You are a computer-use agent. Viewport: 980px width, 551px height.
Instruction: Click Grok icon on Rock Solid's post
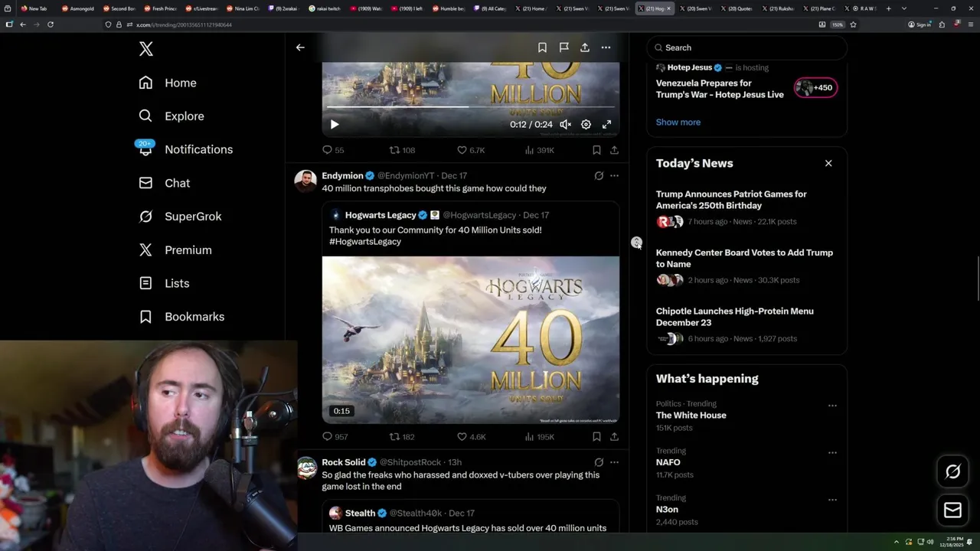[599, 462]
